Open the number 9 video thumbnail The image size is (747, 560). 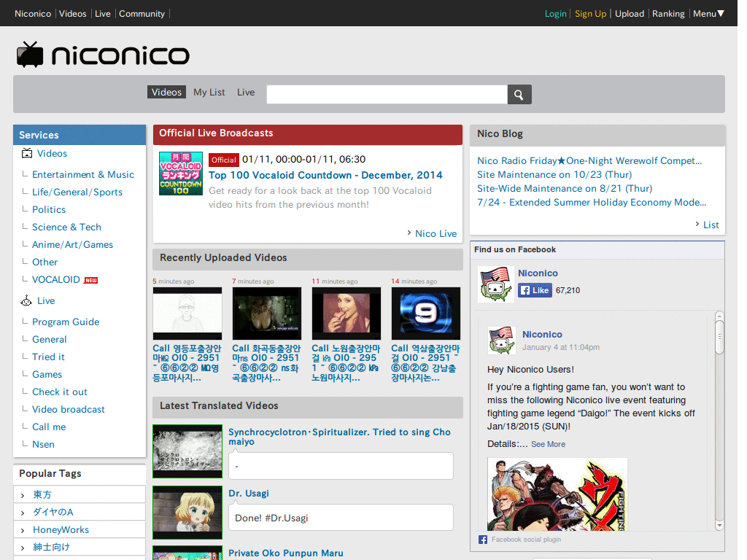[426, 314]
